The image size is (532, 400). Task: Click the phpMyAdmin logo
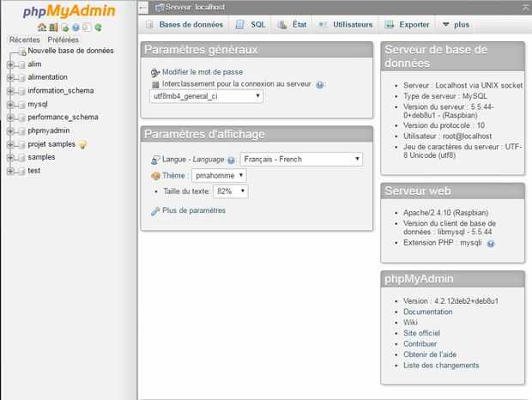[x=70, y=11]
